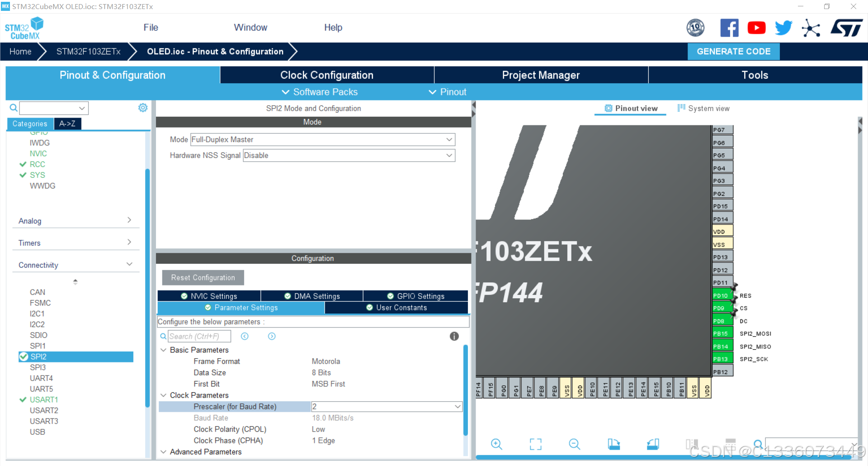The height and width of the screenshot is (466, 868).
Task: Rotate the chip clockwise
Action: point(613,444)
